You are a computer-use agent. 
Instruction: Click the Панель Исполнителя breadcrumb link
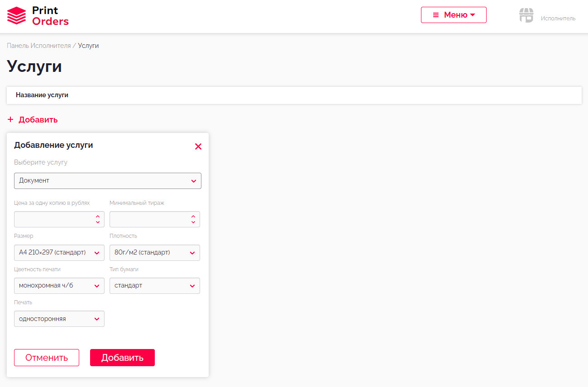(39, 46)
